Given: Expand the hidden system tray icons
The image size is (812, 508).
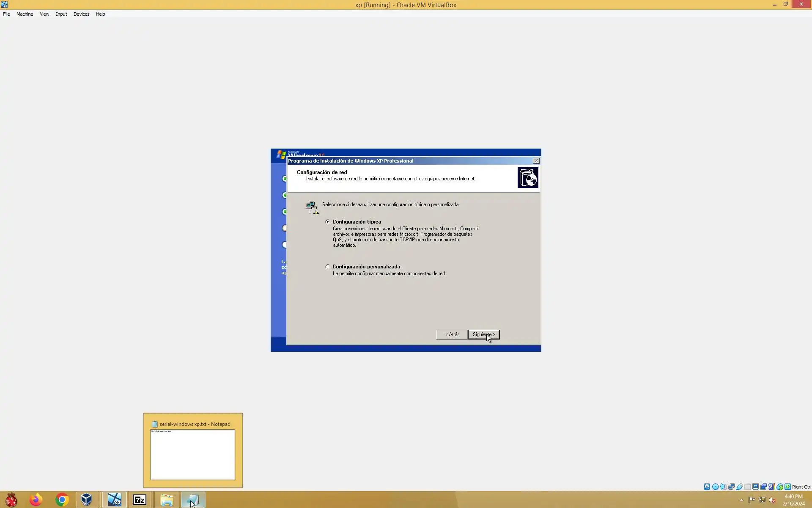Looking at the screenshot, I should (x=741, y=500).
